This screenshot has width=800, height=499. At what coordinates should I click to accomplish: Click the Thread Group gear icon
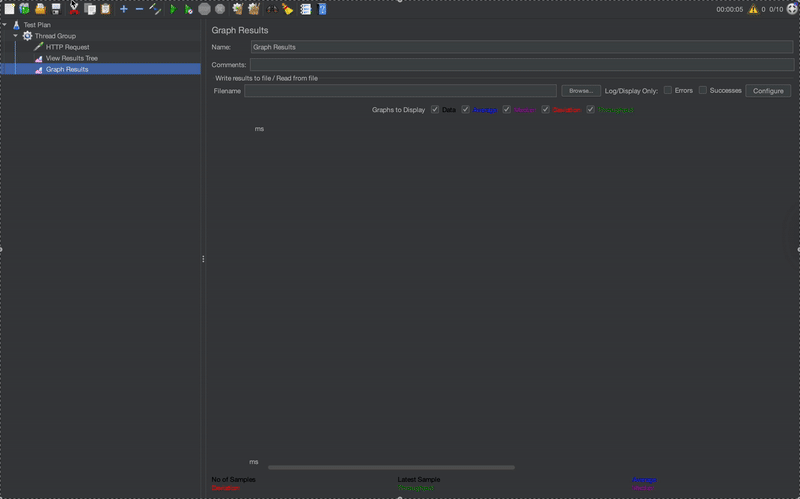pos(28,36)
